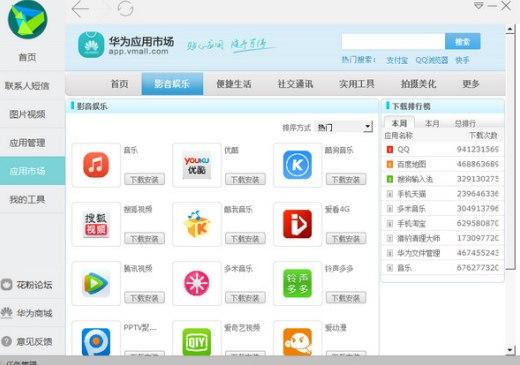
Task: Click 下载安装 for 铃声多多
Action: tap(346, 298)
